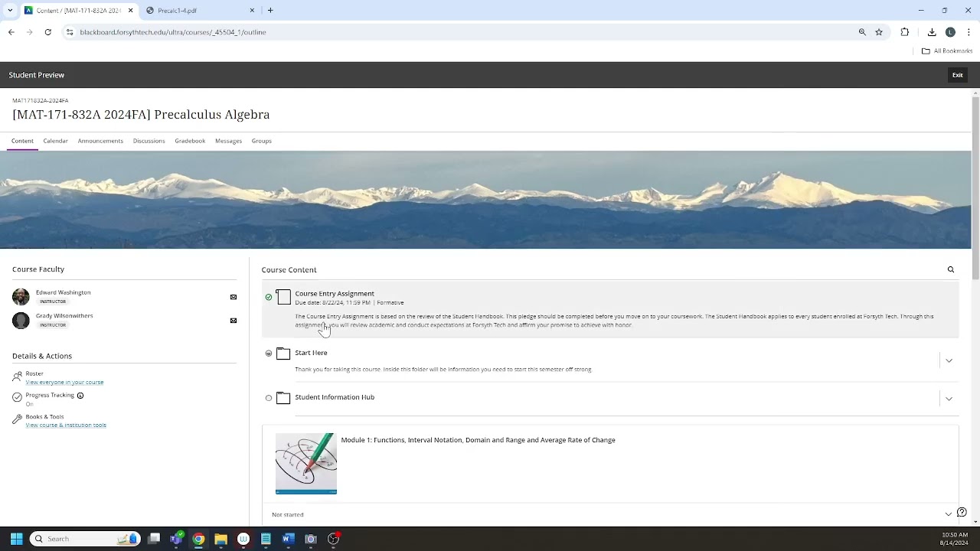This screenshot has width=980, height=551.
Task: Switch to the Precalc1-4.pdf browser tab
Action: (x=202, y=11)
